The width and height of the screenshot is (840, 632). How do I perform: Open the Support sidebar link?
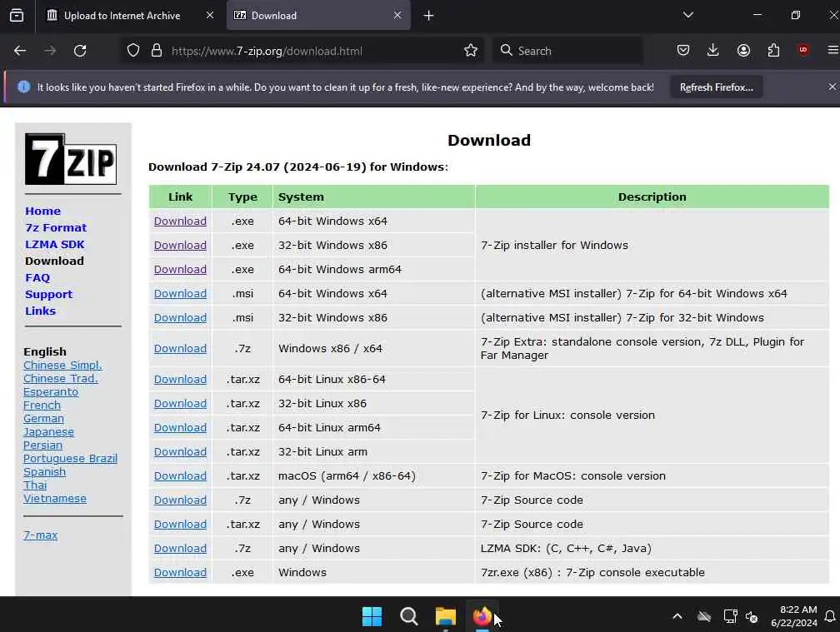point(48,294)
